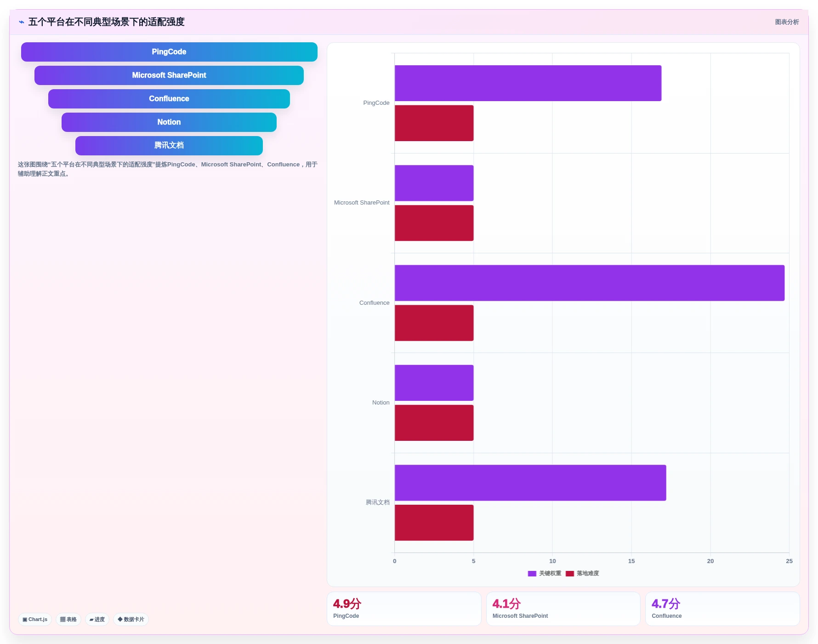Screen dimensions: 818x644
Task: Click the red 落地难度 bar for PingCode
Action: click(434, 123)
